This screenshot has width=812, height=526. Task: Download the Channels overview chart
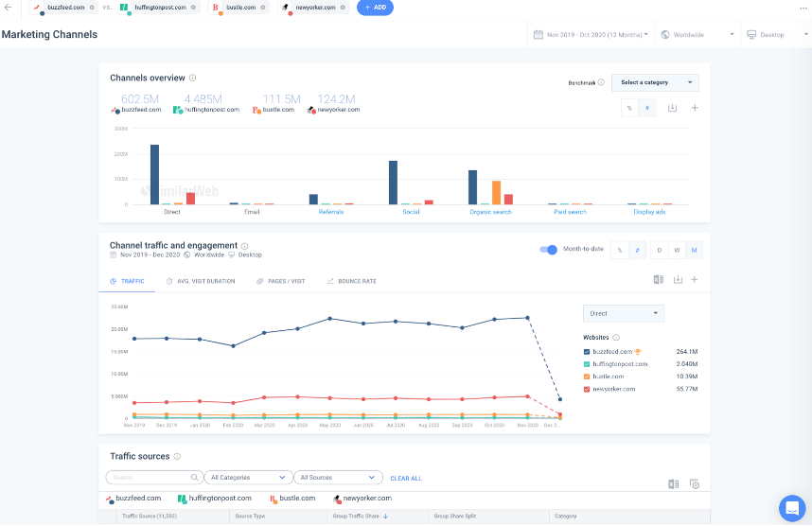pos(673,108)
